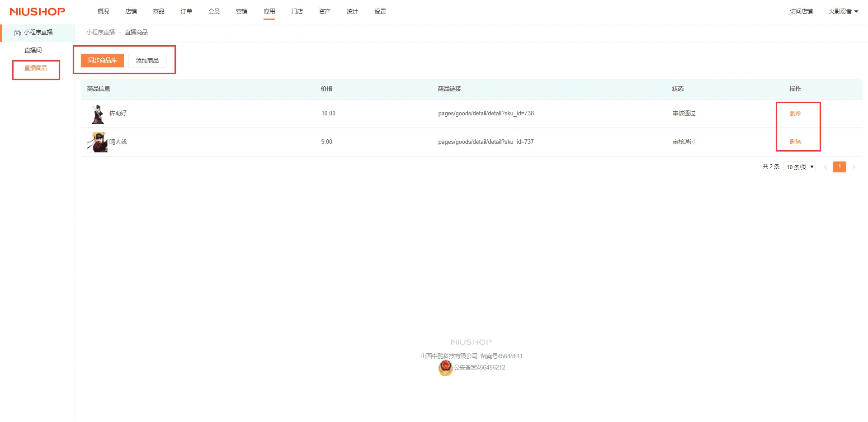Screen dimensions: 868x422
Task: Open the 鸣人就 product thumbnail
Action: [x=97, y=142]
